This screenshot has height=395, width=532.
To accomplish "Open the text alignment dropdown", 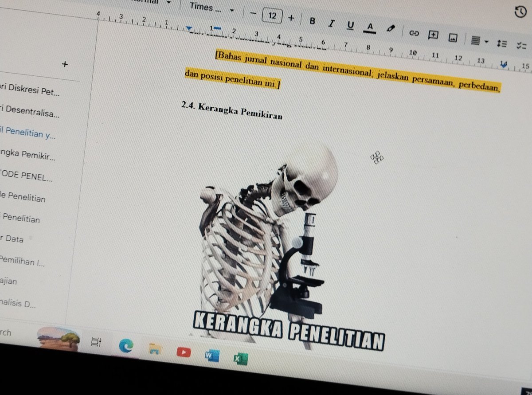I will [479, 41].
